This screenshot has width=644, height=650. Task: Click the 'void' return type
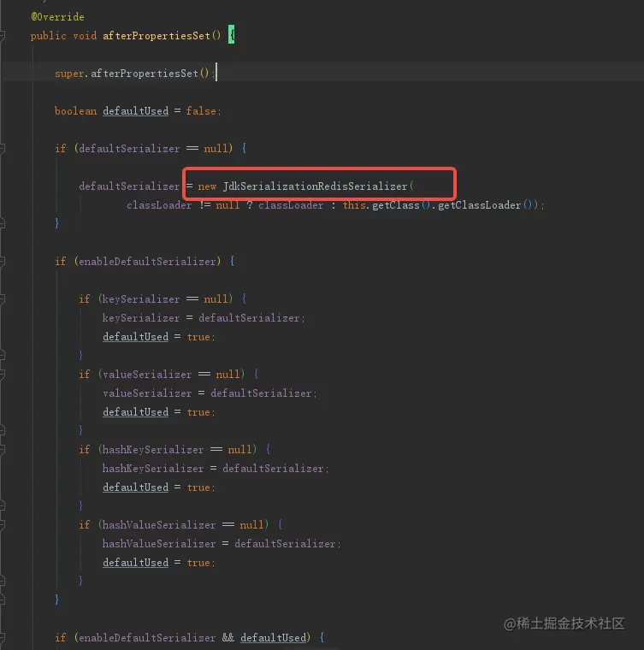(x=85, y=36)
